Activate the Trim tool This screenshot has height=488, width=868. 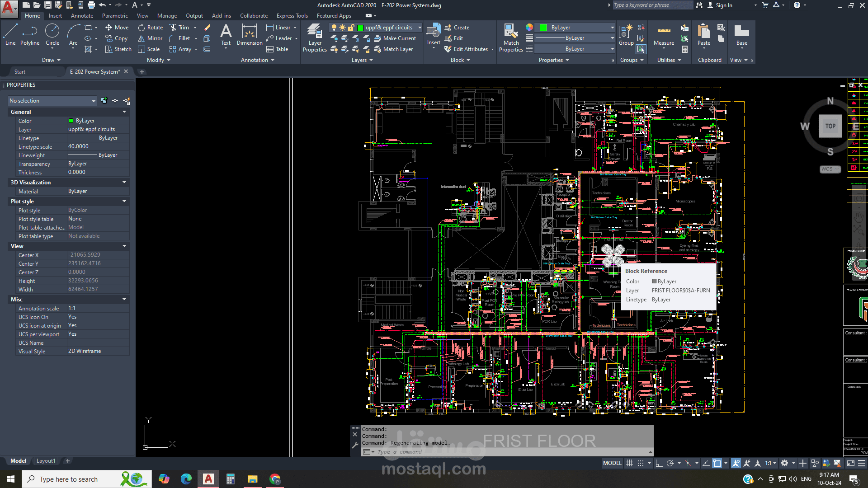pos(179,28)
